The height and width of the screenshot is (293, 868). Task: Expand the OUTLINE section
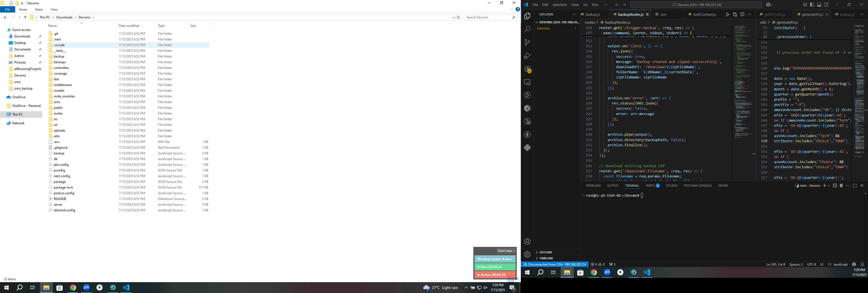pyautogui.click(x=557, y=252)
